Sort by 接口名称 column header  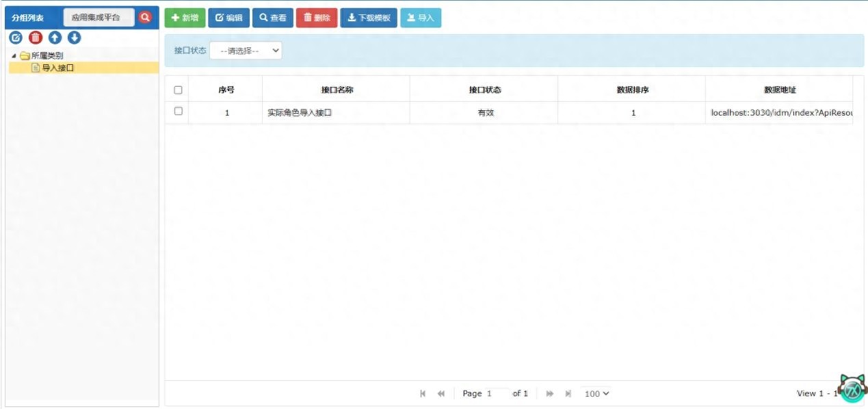(337, 90)
